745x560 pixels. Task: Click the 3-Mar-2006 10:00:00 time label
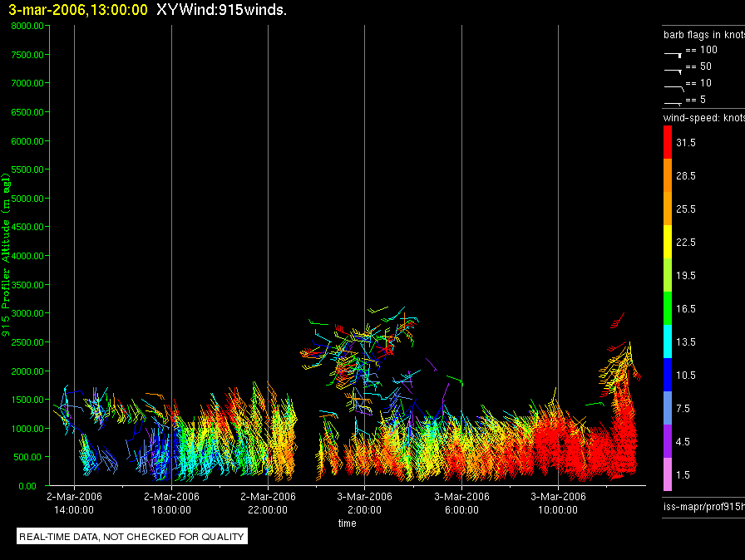pos(558,503)
